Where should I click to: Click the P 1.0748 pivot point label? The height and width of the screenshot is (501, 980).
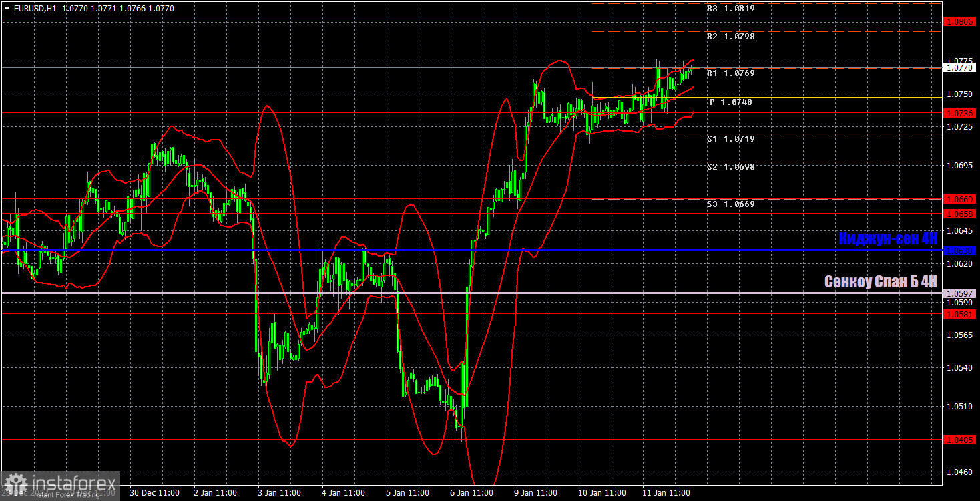pos(732,102)
